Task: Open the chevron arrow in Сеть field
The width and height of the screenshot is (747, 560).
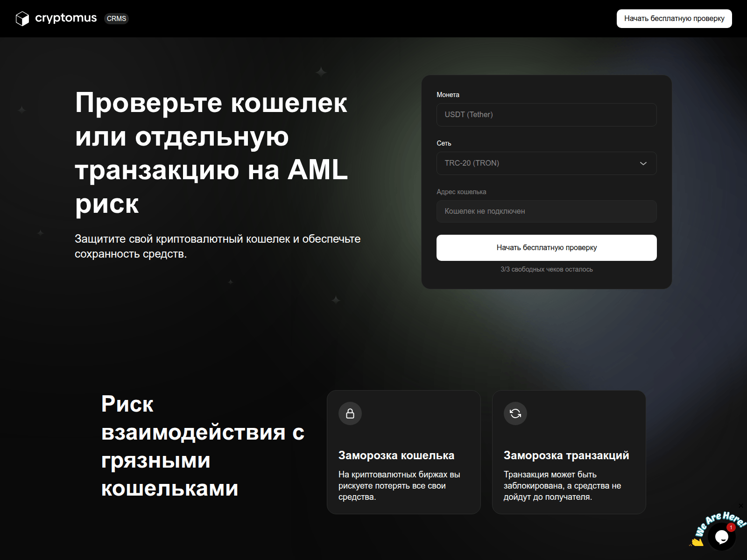Action: tap(643, 163)
